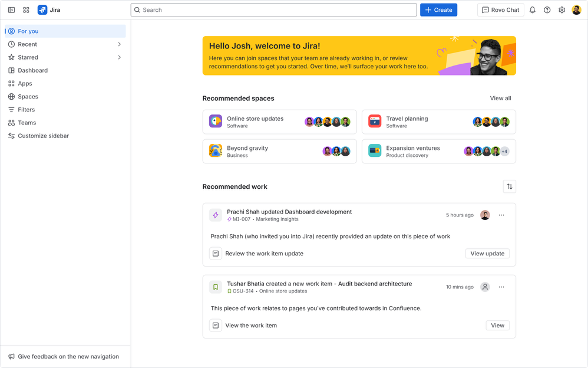The width and height of the screenshot is (588, 368).
Task: Open more options for Dashboard development card
Action: [501, 215]
